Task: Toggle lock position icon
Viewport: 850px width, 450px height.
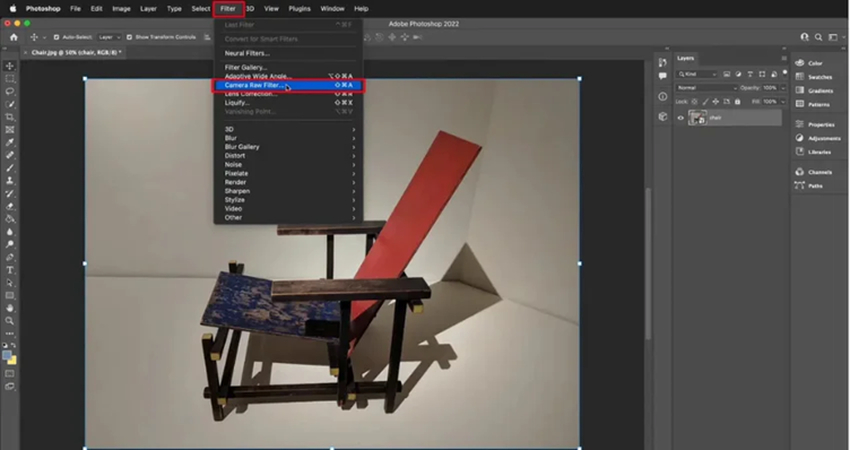Action: coord(716,102)
